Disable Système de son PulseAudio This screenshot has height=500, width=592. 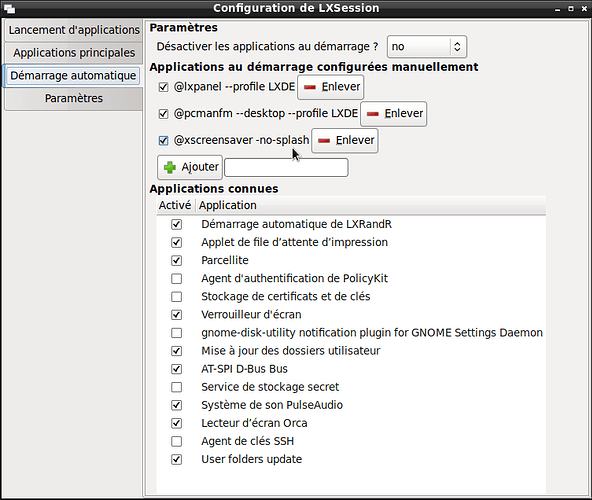pos(176,405)
